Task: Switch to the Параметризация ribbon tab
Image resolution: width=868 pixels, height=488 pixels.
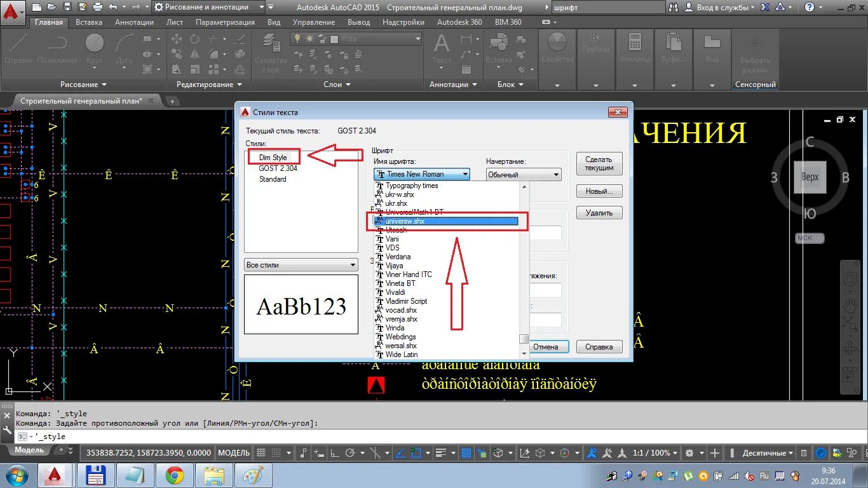Action: (x=225, y=22)
